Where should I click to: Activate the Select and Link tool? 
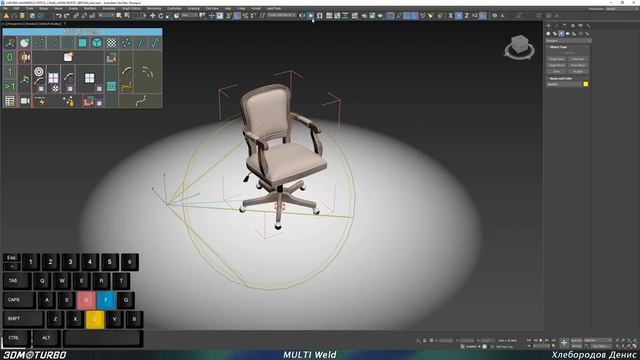pyautogui.click(x=76, y=16)
